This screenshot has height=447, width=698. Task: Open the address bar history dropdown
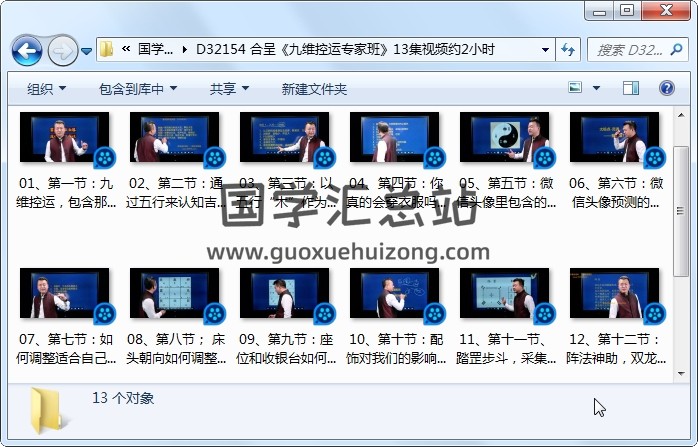pyautogui.click(x=545, y=49)
